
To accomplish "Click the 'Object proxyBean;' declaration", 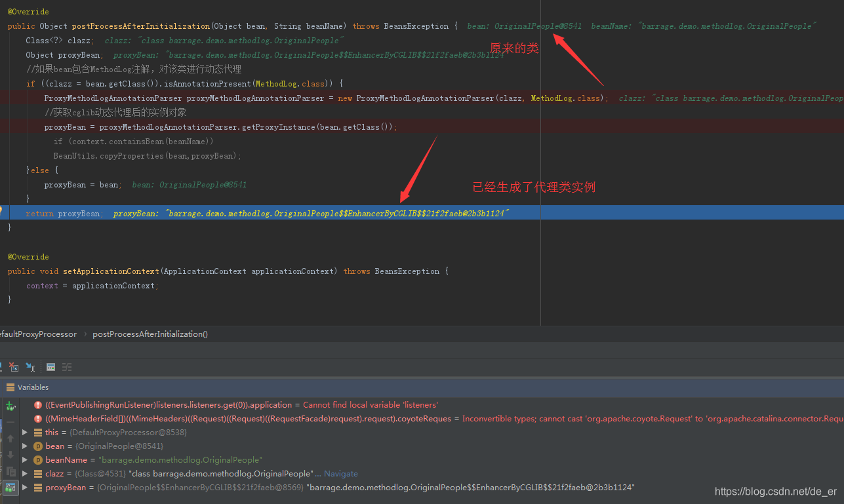I will tap(64, 55).
